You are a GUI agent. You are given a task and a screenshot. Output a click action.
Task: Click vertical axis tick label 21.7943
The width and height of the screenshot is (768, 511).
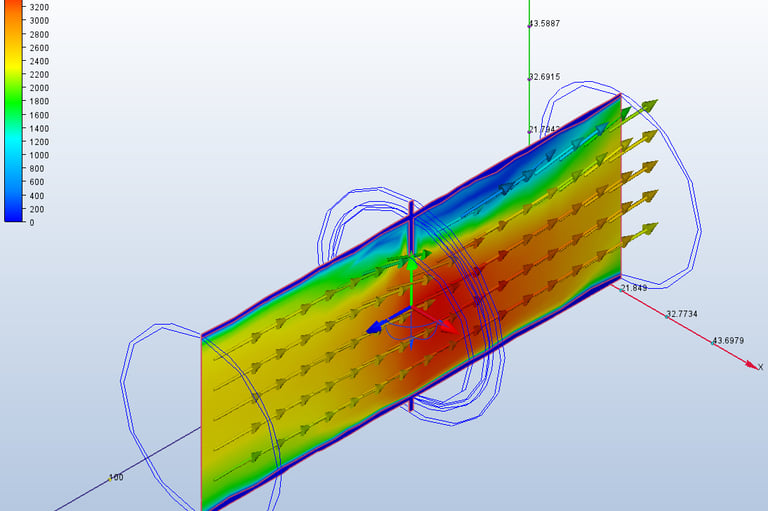(544, 129)
